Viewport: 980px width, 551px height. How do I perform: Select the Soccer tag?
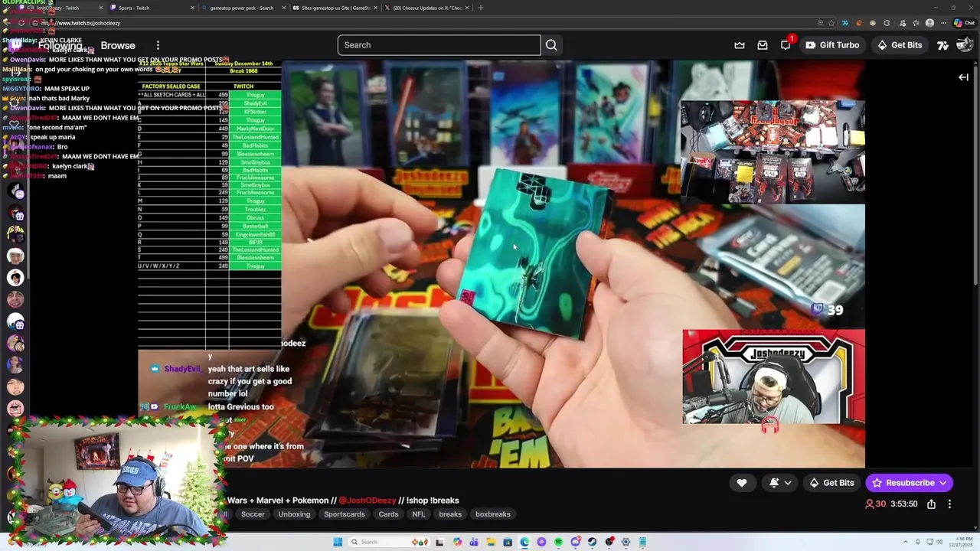click(x=253, y=514)
